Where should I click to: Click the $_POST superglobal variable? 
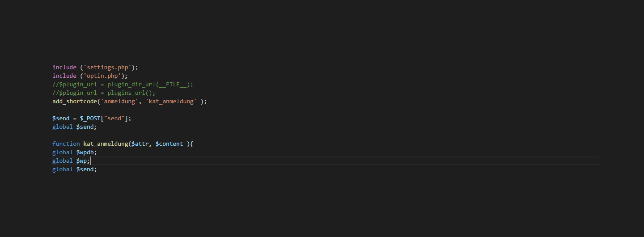(x=90, y=118)
